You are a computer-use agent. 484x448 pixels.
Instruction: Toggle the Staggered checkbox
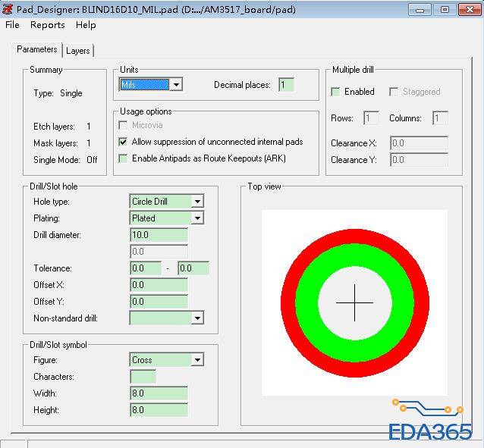[394, 92]
